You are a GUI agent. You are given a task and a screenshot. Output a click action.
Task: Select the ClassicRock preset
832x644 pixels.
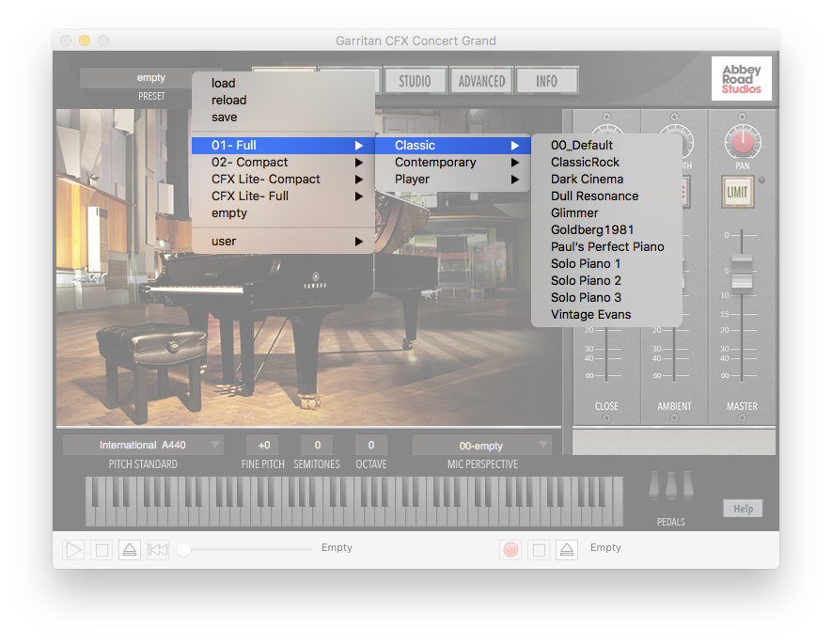coord(606,163)
